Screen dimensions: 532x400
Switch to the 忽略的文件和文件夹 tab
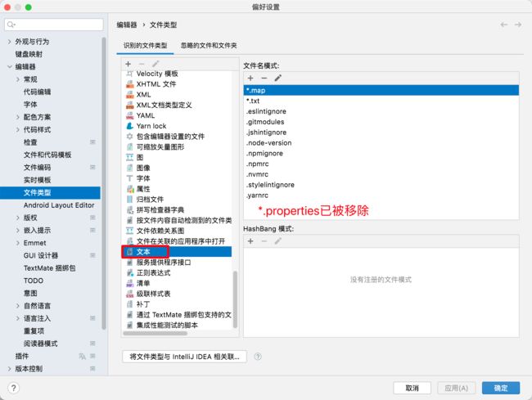tap(209, 46)
